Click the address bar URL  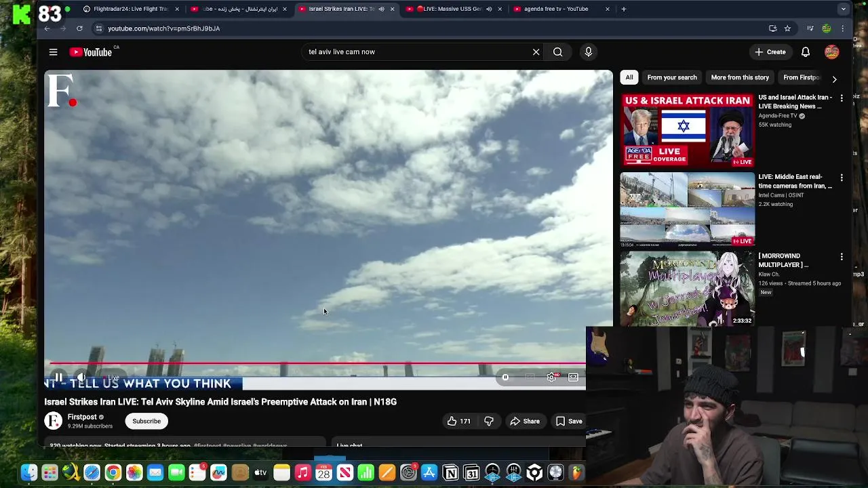pos(163,28)
